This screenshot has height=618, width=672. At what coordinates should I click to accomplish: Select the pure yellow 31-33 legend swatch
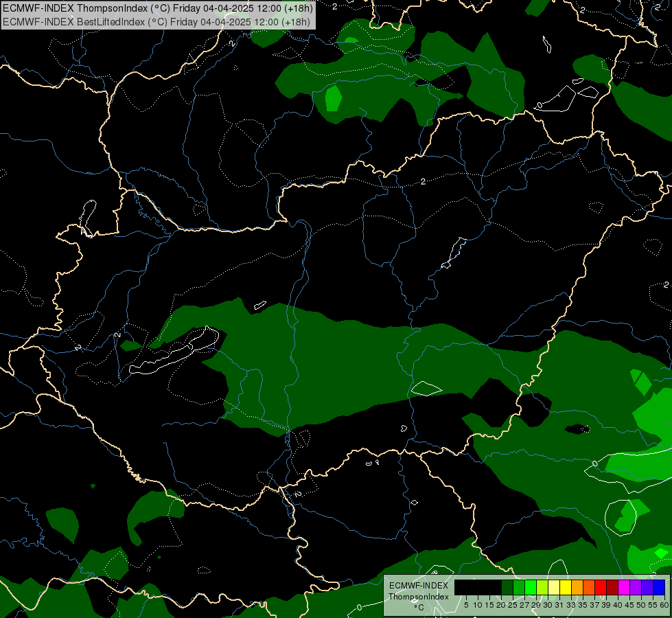point(566,587)
